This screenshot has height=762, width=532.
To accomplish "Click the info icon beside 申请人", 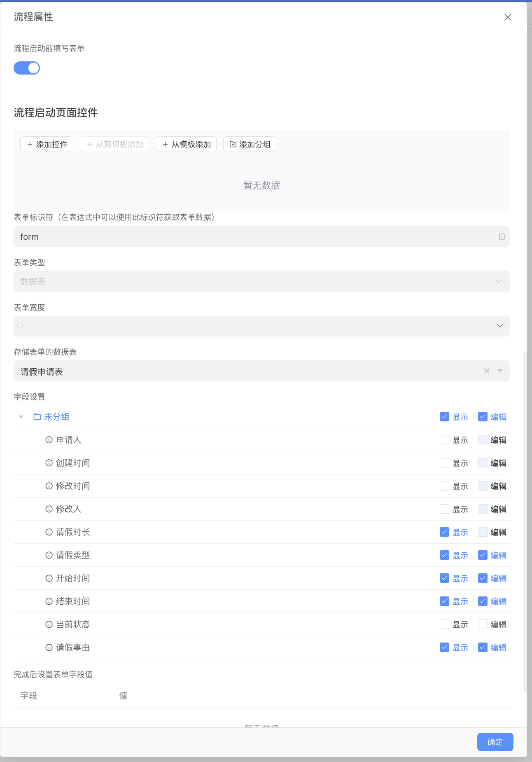I will (x=49, y=440).
